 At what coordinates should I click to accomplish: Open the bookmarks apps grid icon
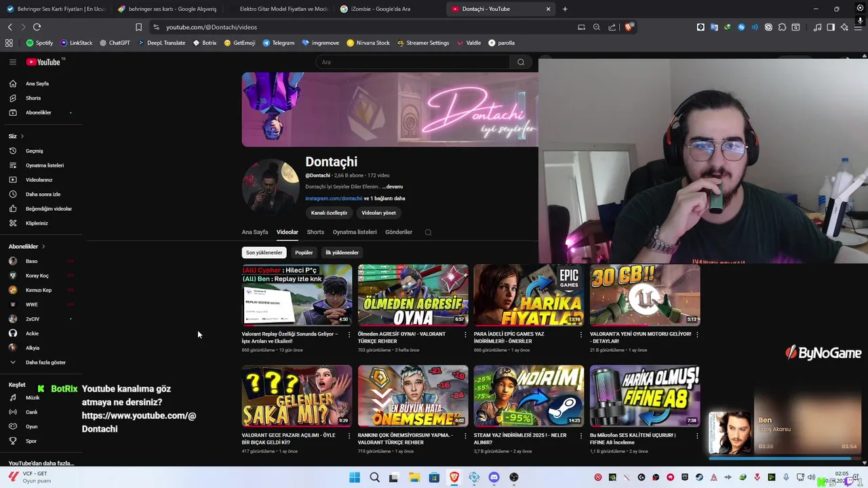click(9, 43)
